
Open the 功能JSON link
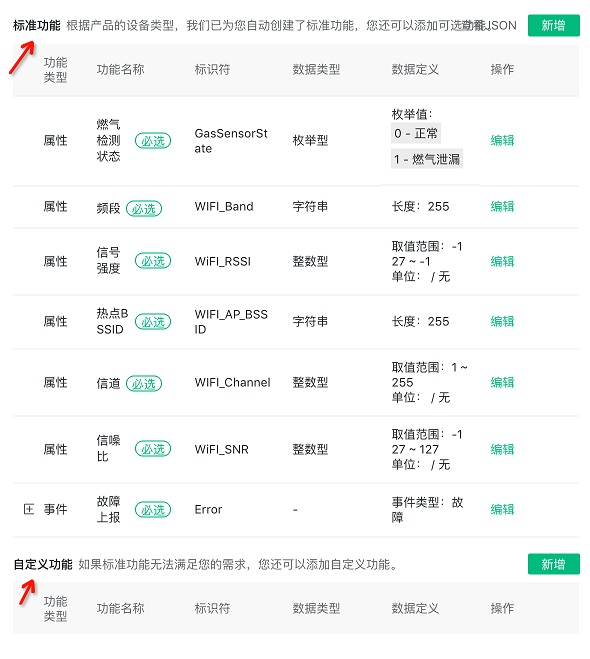[490, 26]
